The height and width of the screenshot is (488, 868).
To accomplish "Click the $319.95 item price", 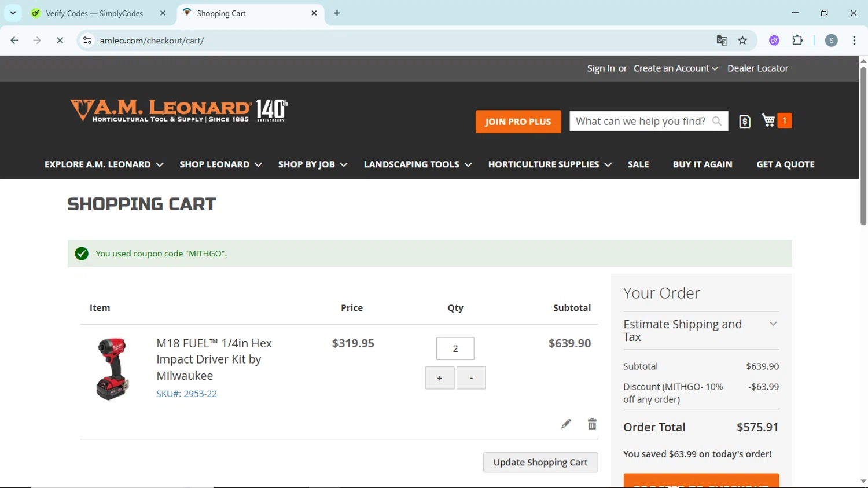I will [353, 343].
